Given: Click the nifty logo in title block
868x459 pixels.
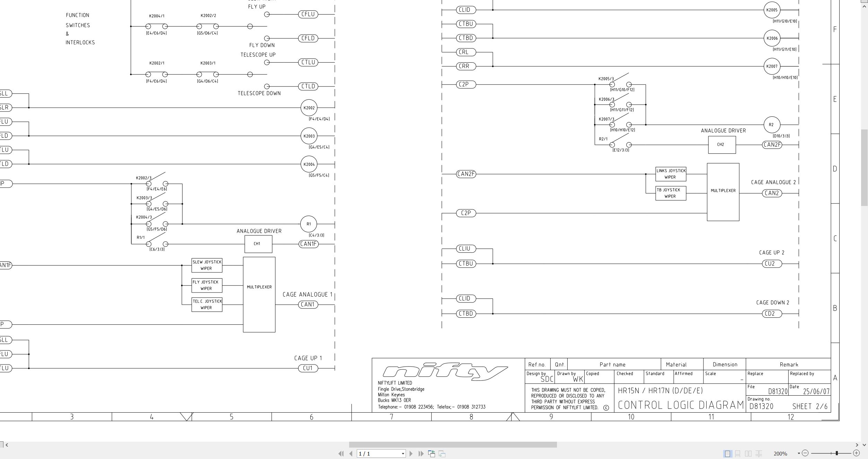Looking at the screenshot, I should click(445, 371).
